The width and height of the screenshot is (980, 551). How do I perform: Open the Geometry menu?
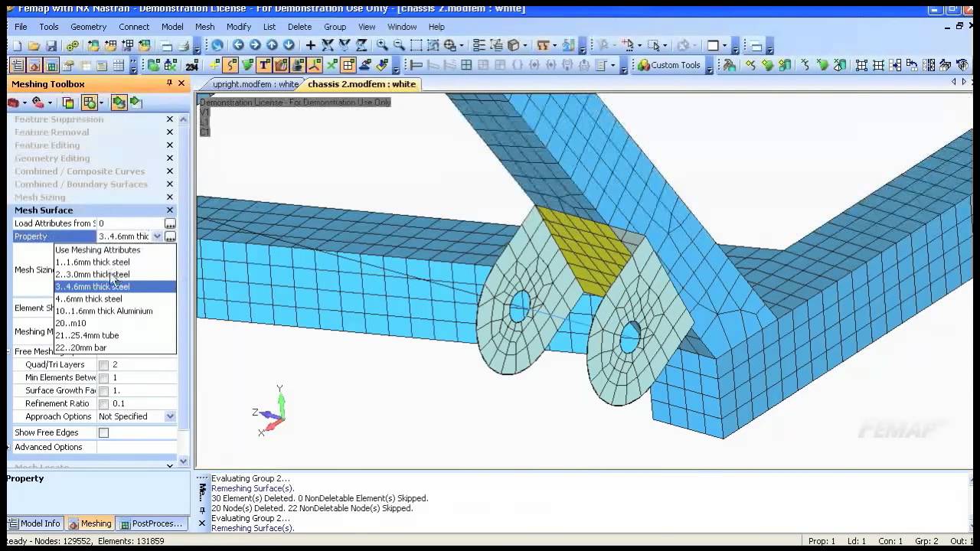88,27
